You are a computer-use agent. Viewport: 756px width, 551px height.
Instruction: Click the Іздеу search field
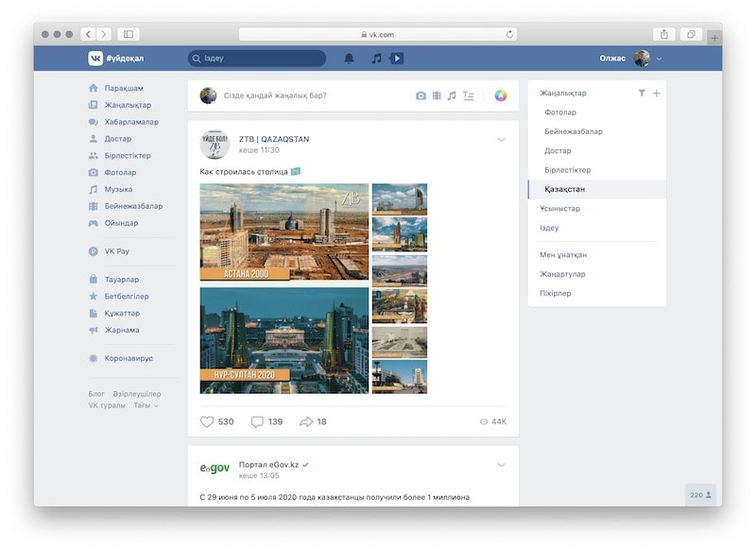[x=257, y=59]
